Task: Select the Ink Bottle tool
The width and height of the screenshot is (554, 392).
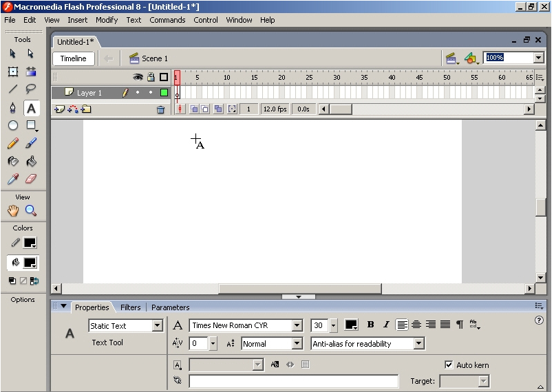Action: [x=13, y=162]
